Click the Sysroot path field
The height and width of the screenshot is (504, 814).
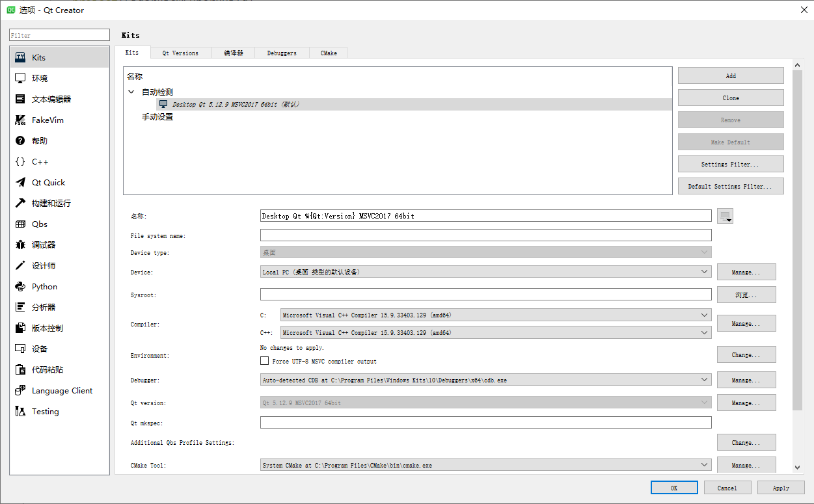(x=485, y=295)
